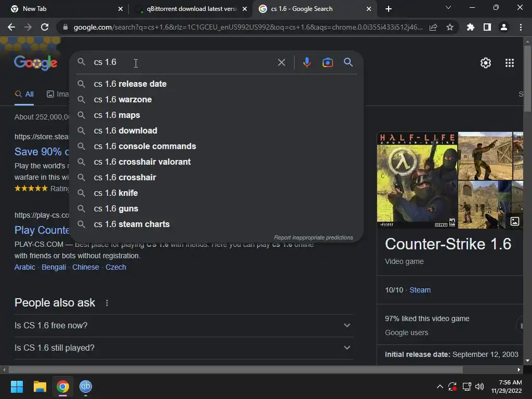
Task: Choose suggestion "cs 1.6 crosshair valorant"
Action: click(216, 162)
